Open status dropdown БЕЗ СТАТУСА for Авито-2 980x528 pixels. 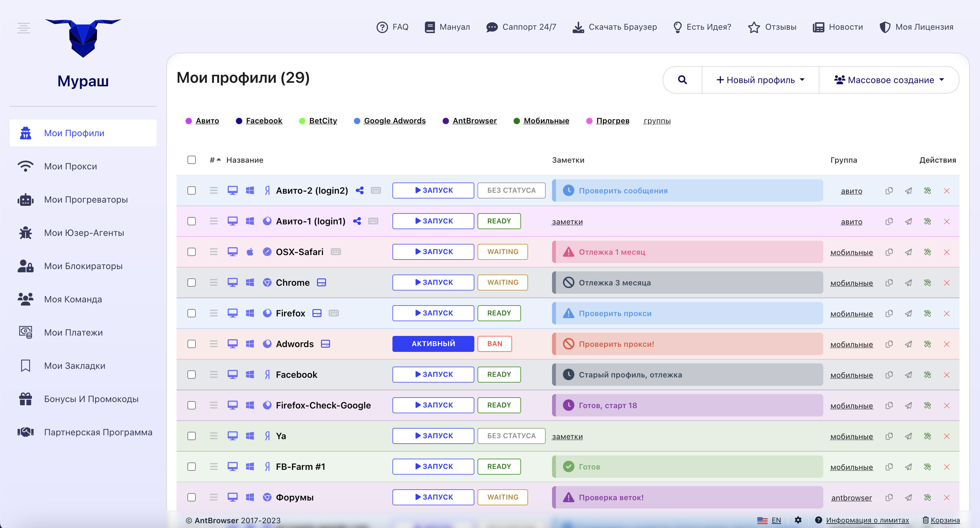[511, 190]
